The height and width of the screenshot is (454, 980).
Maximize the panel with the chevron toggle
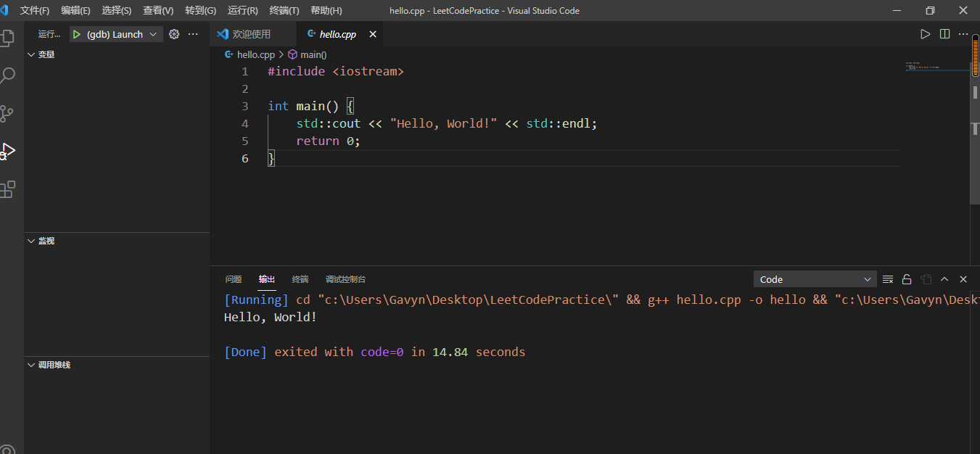944,278
